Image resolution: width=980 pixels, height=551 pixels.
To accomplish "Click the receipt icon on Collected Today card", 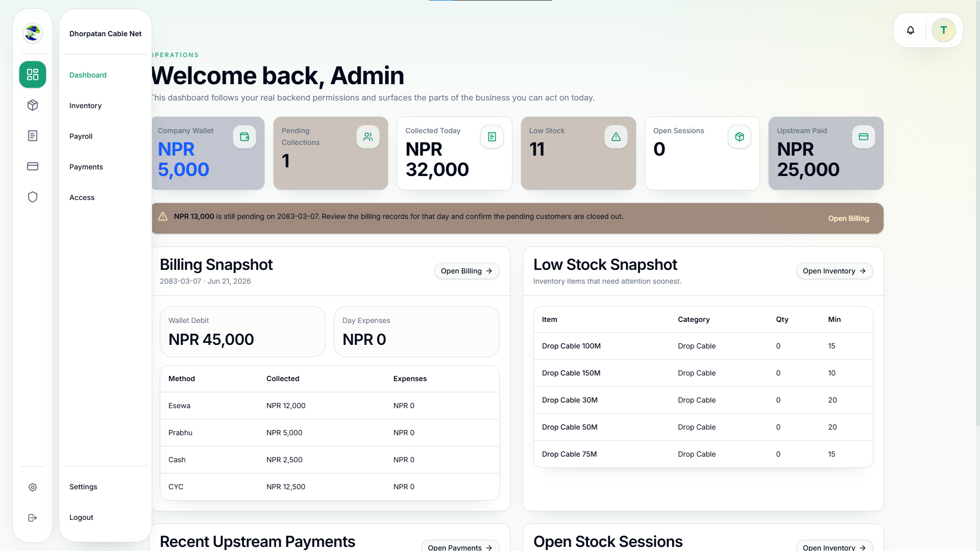I will pos(492,137).
